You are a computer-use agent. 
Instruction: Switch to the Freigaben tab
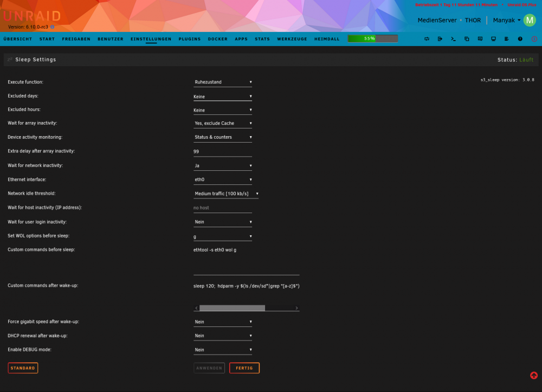(76, 39)
